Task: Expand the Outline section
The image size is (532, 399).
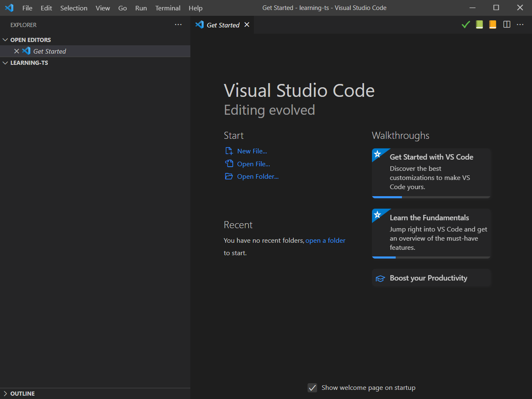Action: [x=5, y=394]
